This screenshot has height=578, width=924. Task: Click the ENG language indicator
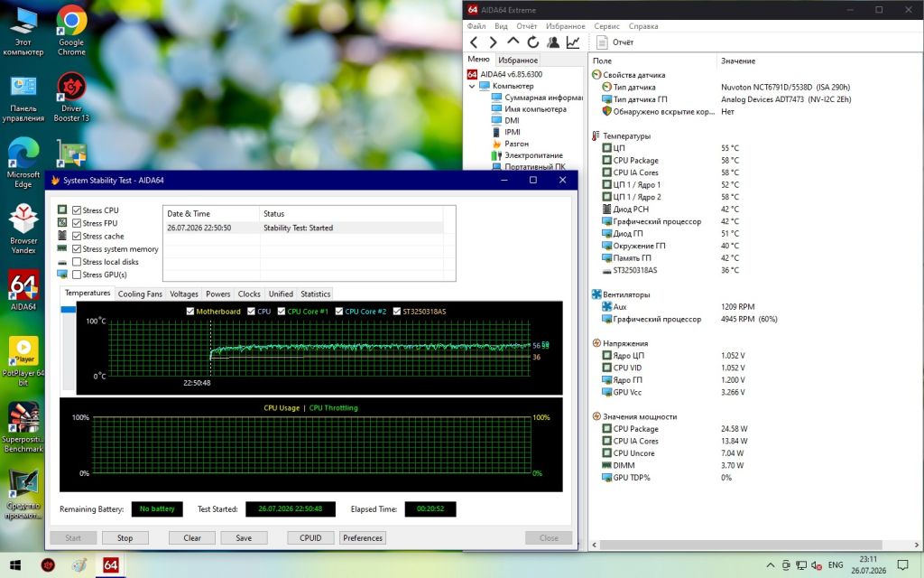835,565
